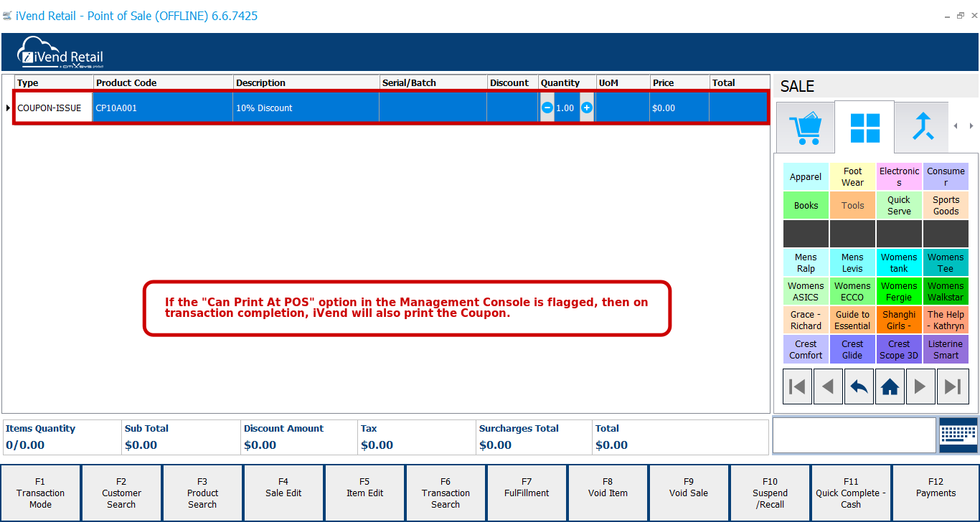Click the Price column header
This screenshot has height=522, width=980.
(x=679, y=82)
